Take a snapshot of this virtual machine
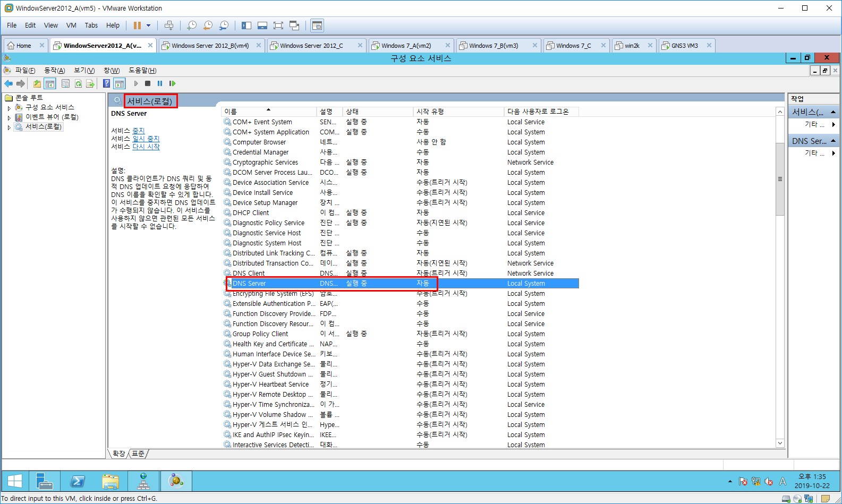 pos(192,25)
